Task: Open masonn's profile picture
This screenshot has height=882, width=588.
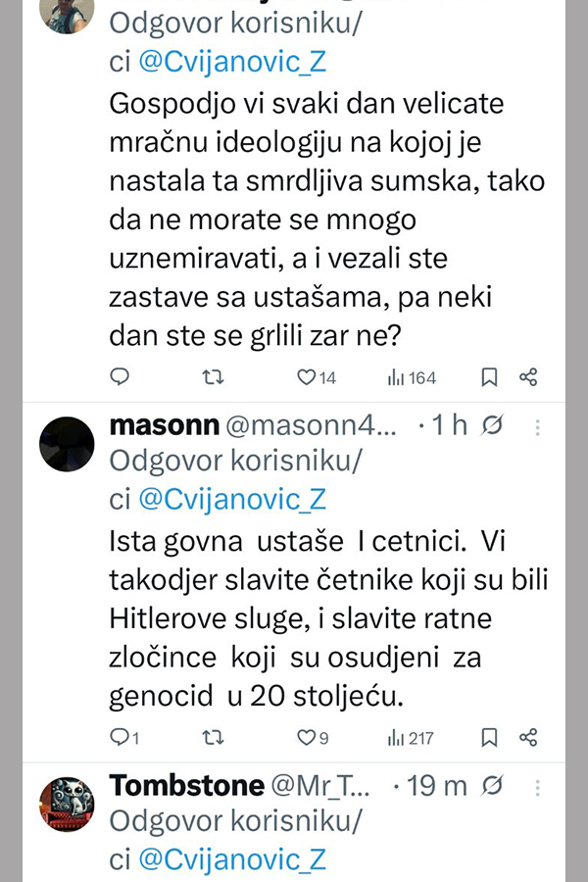Action: pos(67,444)
